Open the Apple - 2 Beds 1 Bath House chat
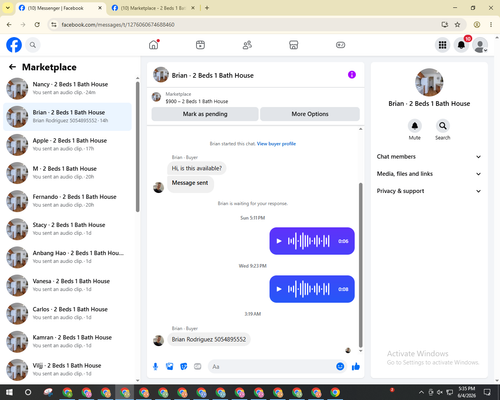Screen dimensions: 500x400 tap(67, 145)
